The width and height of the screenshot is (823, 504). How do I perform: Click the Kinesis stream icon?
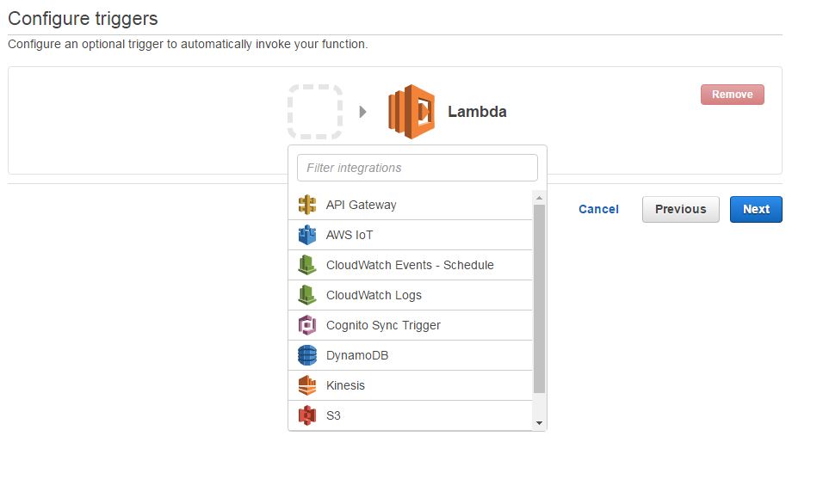(x=307, y=385)
